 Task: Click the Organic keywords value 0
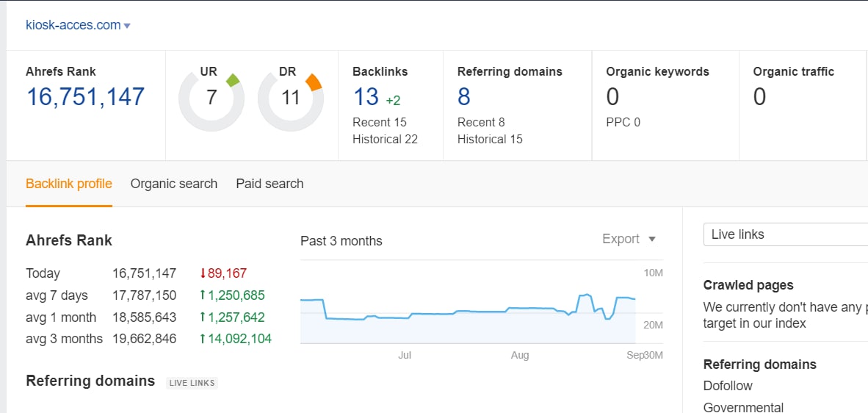point(612,97)
